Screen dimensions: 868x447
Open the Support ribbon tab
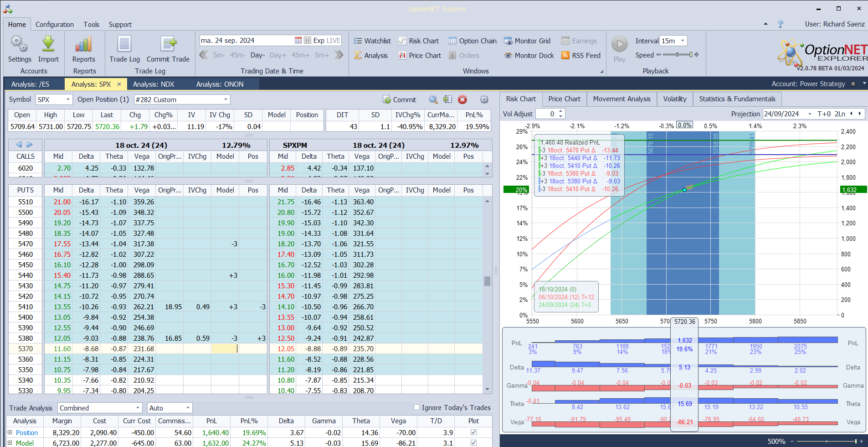click(x=120, y=24)
